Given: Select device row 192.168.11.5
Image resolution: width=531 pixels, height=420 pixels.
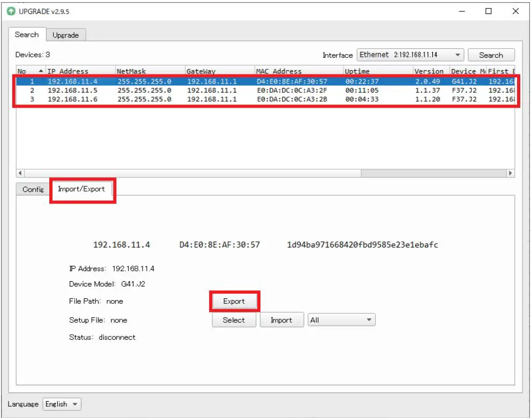Looking at the screenshot, I should 266,91.
